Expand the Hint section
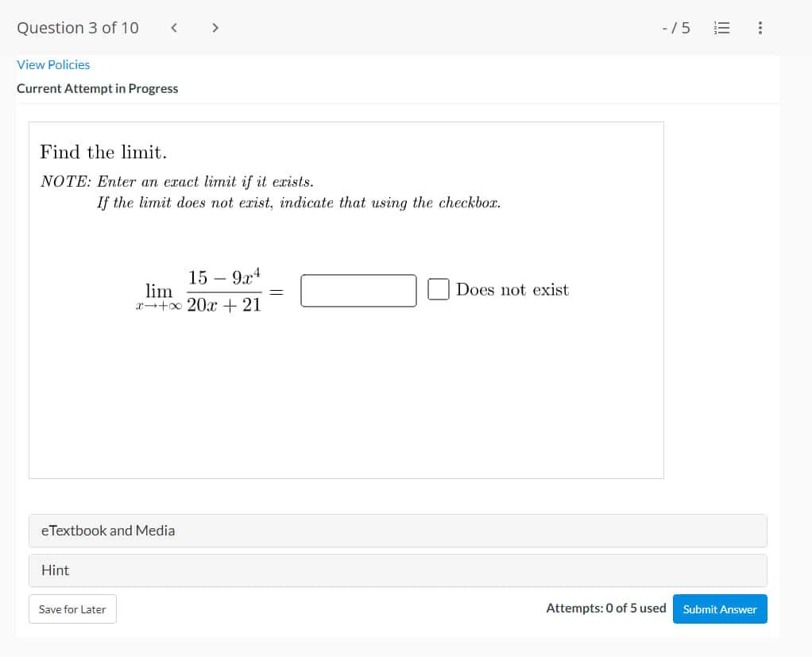The height and width of the screenshot is (657, 812). pos(55,570)
